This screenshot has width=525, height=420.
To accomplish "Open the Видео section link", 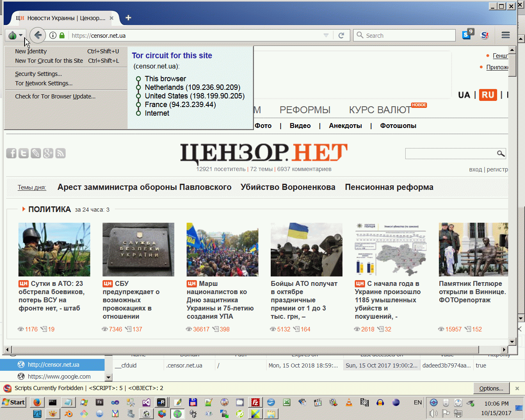I will tap(300, 126).
